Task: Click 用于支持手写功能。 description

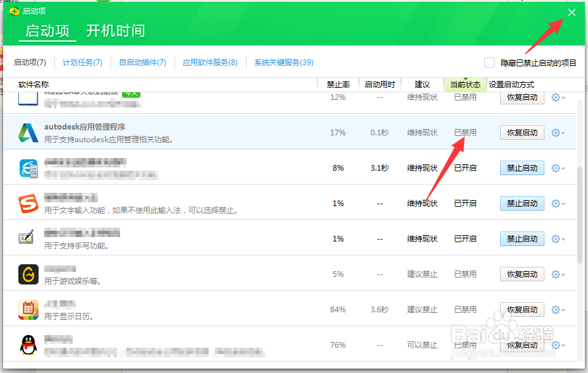Action: 77,246
